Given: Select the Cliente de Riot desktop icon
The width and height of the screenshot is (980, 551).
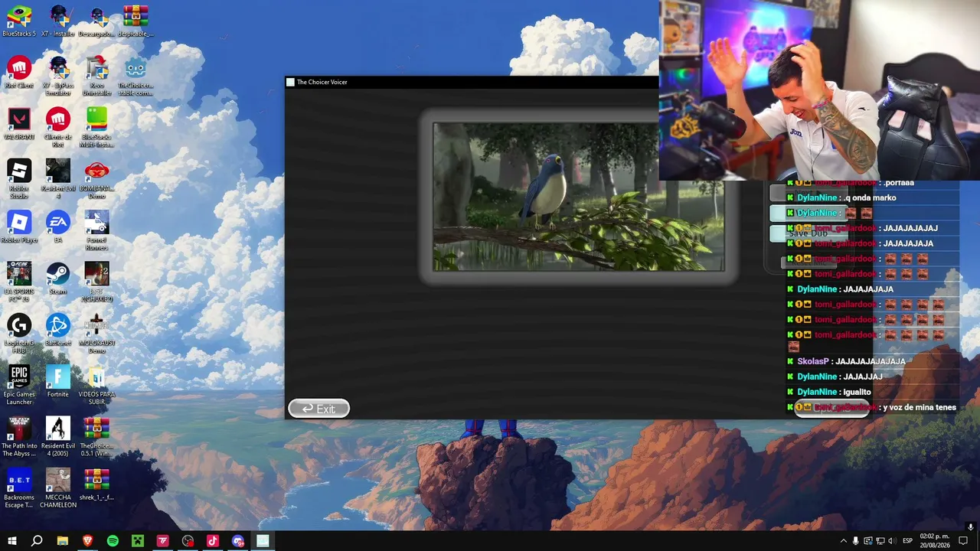Looking at the screenshot, I should click(58, 128).
